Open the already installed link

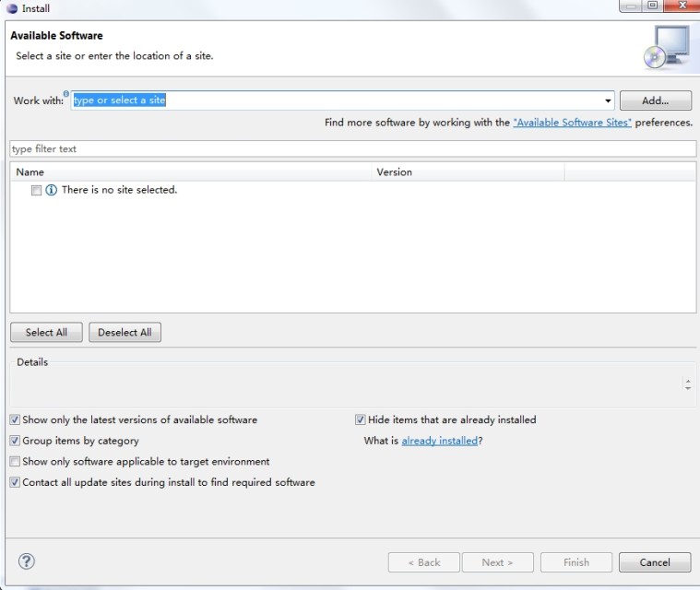click(x=440, y=441)
